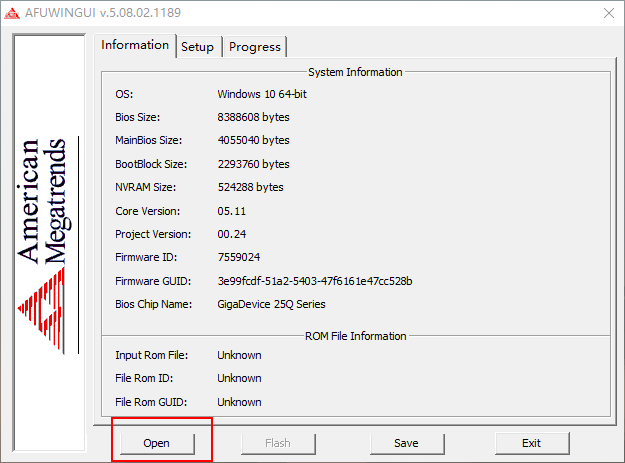Click the "OS:" label
The image size is (625, 463).
point(124,94)
